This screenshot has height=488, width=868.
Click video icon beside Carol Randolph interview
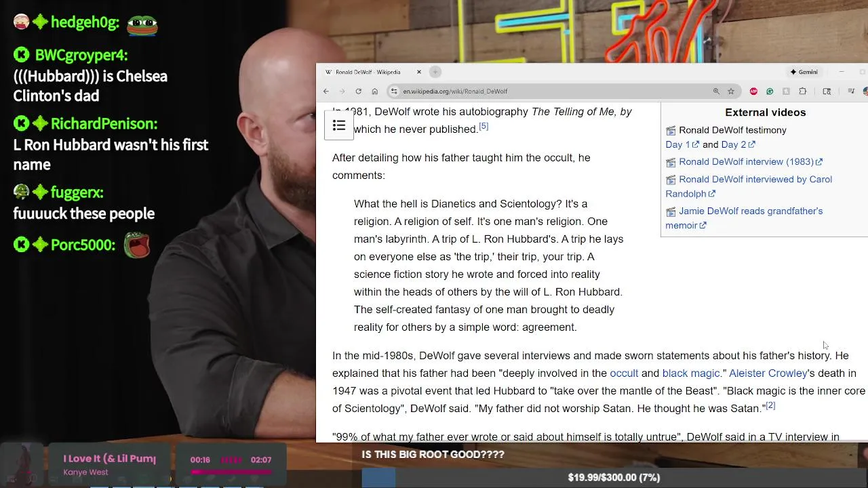(671, 180)
